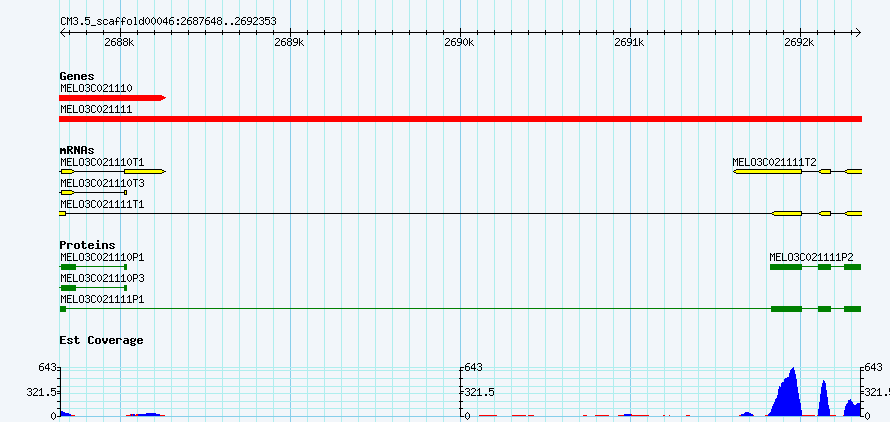The width and height of the screenshot is (890, 422).
Task: Click the left arrowhead of the ruler
Action: 62,32
